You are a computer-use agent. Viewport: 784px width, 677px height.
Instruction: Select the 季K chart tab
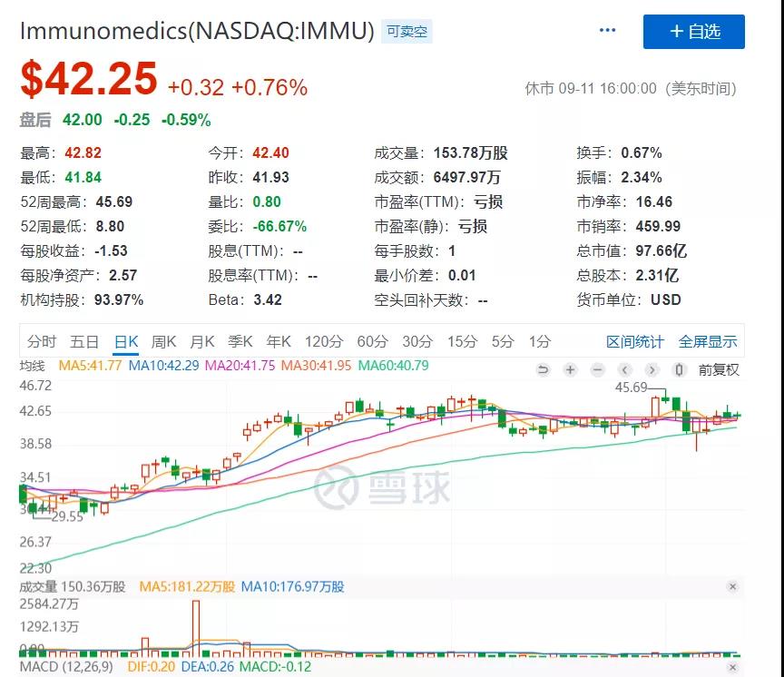tap(240, 341)
